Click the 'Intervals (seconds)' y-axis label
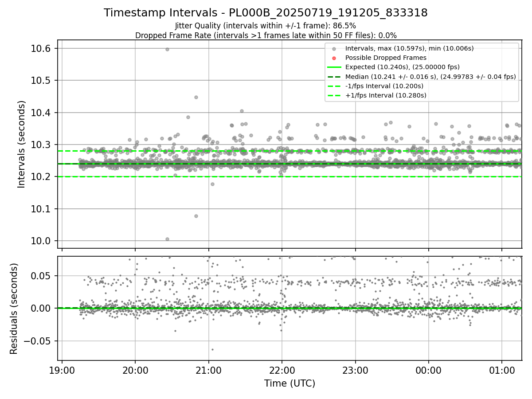This screenshot has height=399, width=532. [22, 144]
